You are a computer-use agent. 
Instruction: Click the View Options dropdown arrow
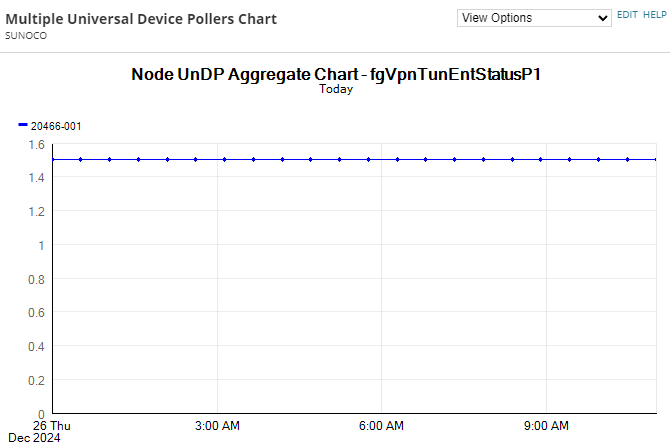pos(602,18)
